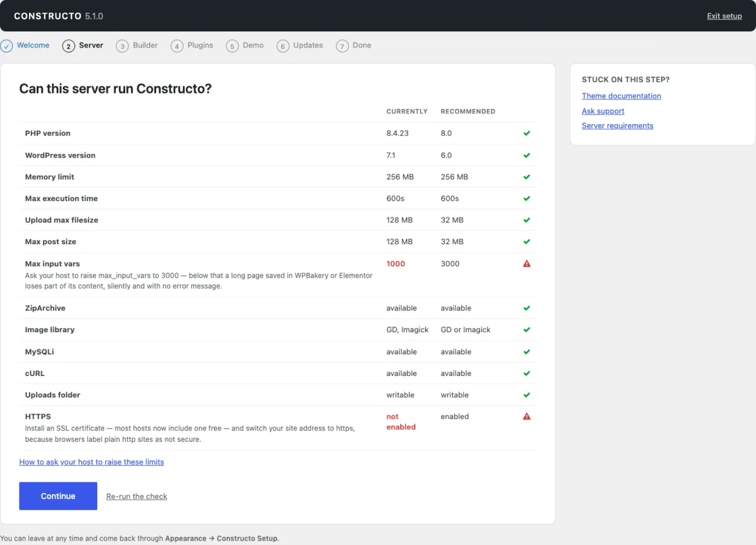Click the step 4 circle beside Plugins
The width and height of the screenshot is (756, 545).
coord(177,46)
